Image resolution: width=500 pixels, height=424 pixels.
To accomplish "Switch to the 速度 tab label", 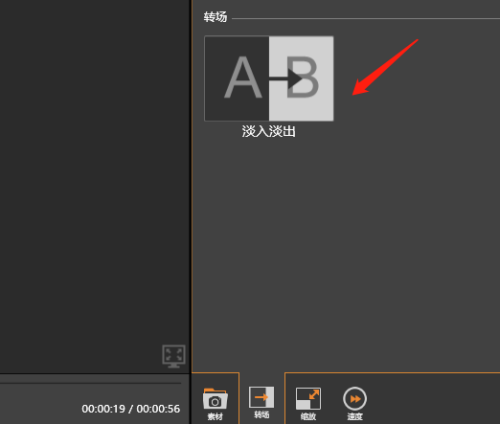I will 355,416.
